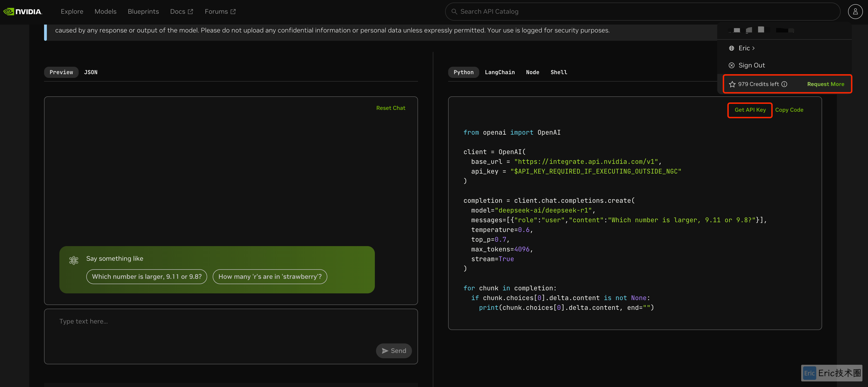868x387 pixels.
Task: Click the atom icon in suggestion box
Action: pyautogui.click(x=74, y=260)
